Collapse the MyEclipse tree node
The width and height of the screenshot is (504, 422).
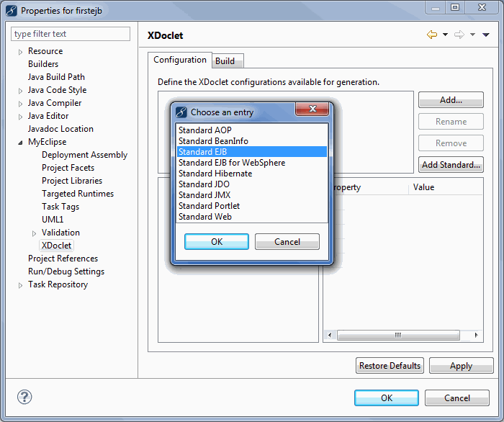(x=20, y=143)
